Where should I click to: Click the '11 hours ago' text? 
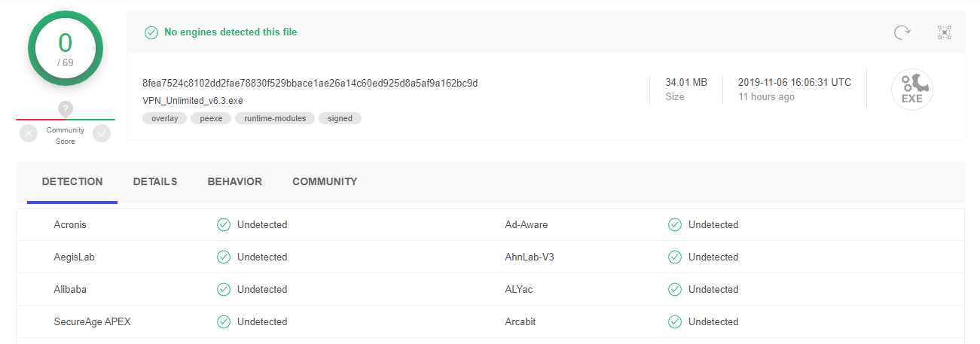pos(766,97)
